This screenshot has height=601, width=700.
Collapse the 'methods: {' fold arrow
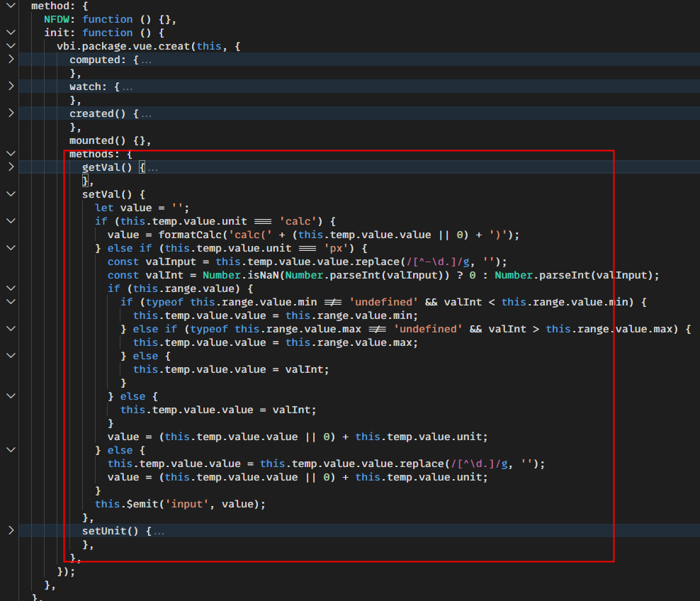tap(11, 153)
